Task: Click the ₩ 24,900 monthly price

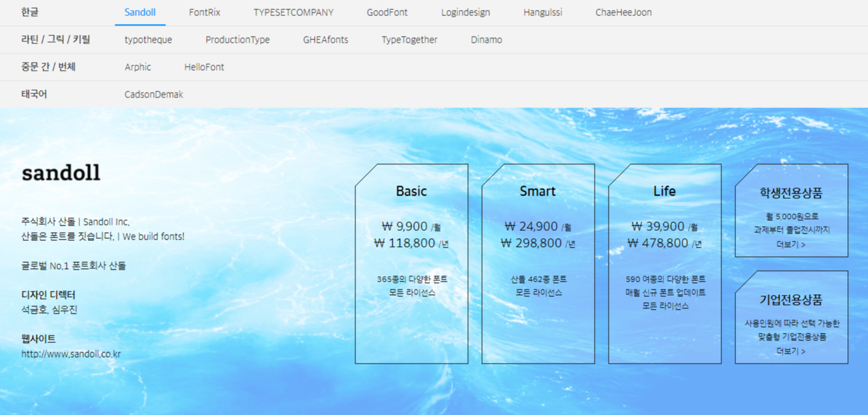Action: pos(538,227)
